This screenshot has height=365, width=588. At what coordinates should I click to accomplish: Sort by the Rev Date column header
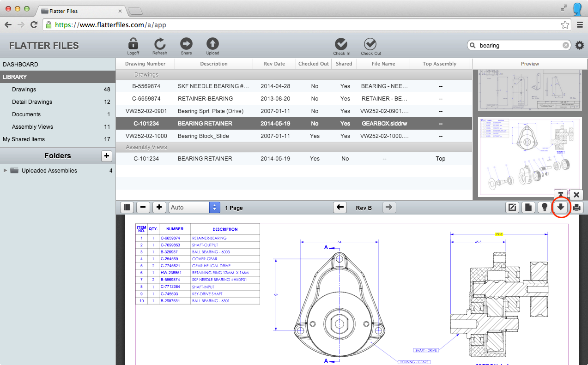click(274, 64)
